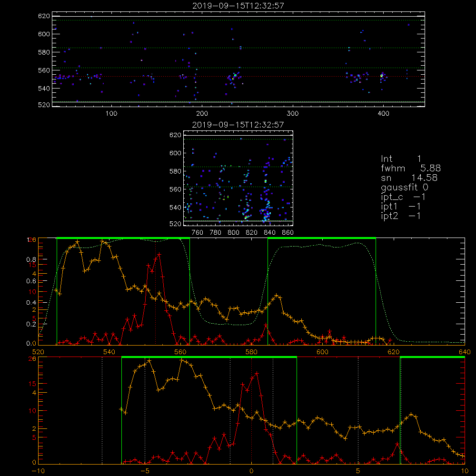
Task: Click white y-axis label 0.8 of profile plot
Action: 31,259
